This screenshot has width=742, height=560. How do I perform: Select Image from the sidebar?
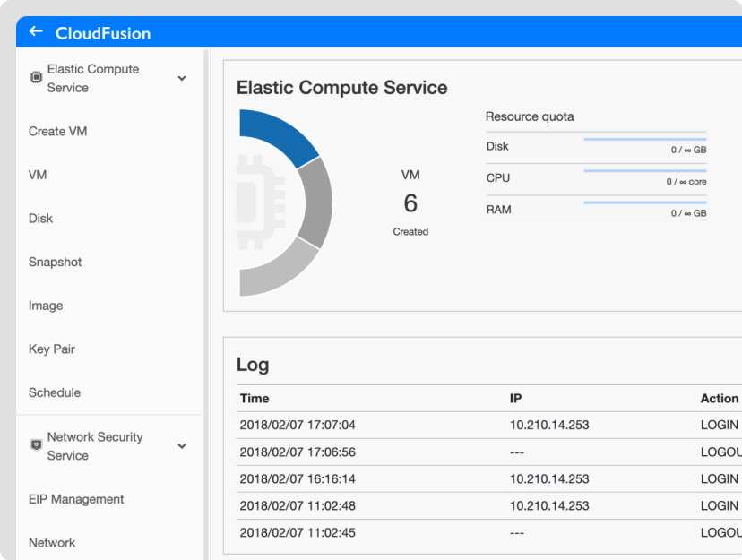click(x=46, y=306)
